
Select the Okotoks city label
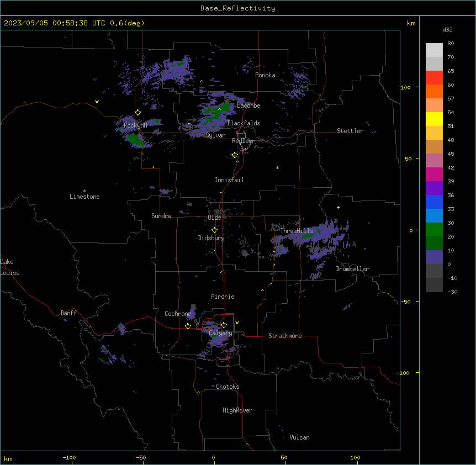click(228, 387)
